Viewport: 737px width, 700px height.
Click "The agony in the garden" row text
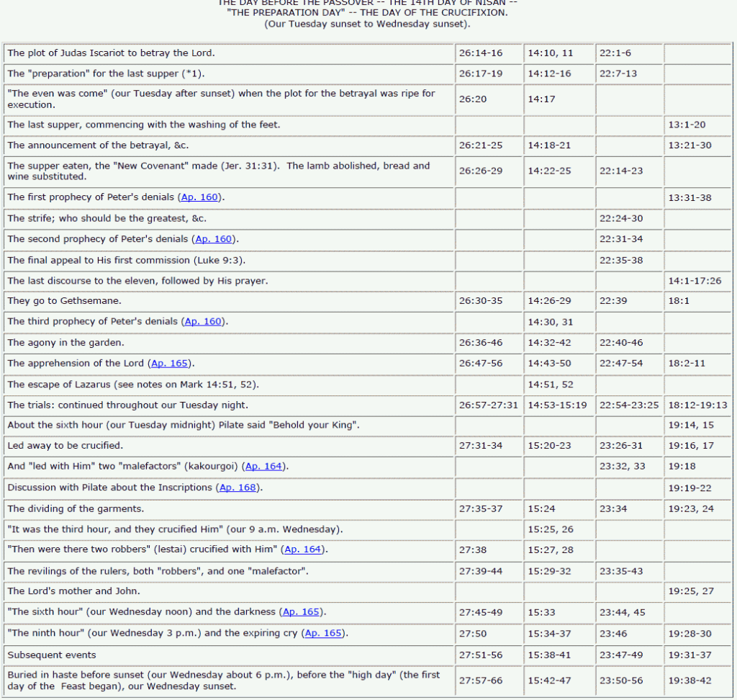pos(65,343)
